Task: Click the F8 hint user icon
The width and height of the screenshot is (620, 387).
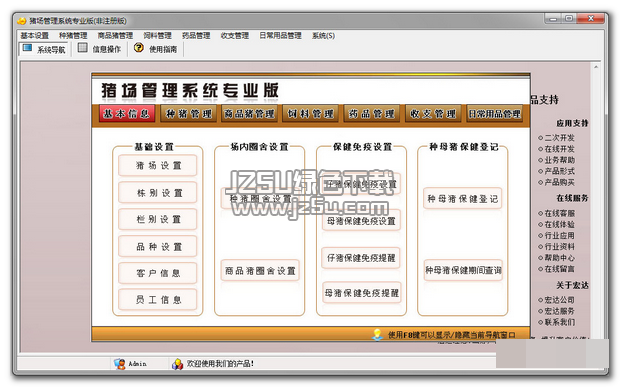Action: point(378,334)
